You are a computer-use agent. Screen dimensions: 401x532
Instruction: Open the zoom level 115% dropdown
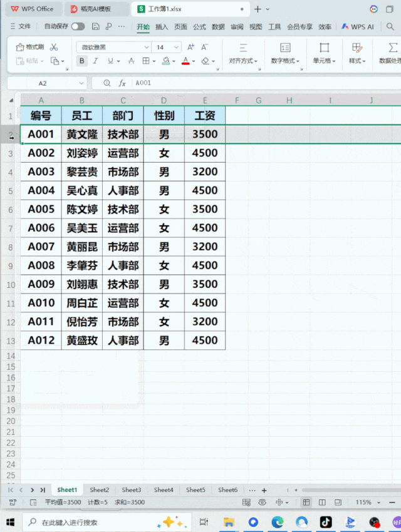pos(378,503)
